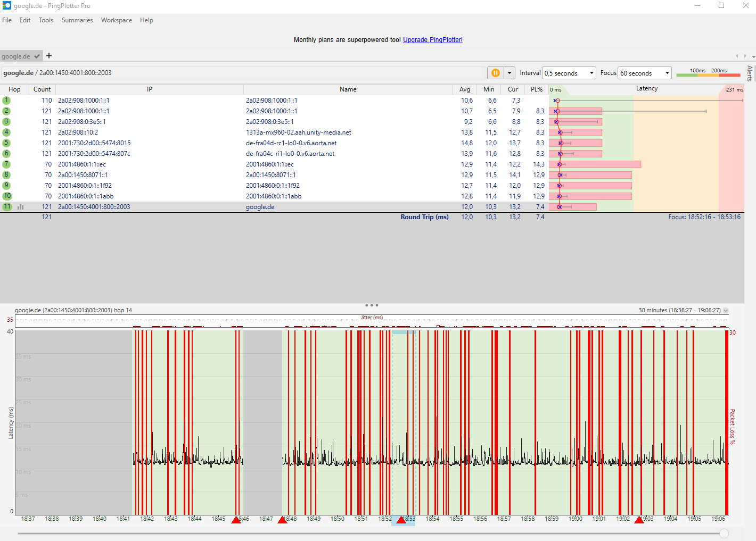Click the hop 7 green circle icon
The image size is (756, 541).
(6, 164)
